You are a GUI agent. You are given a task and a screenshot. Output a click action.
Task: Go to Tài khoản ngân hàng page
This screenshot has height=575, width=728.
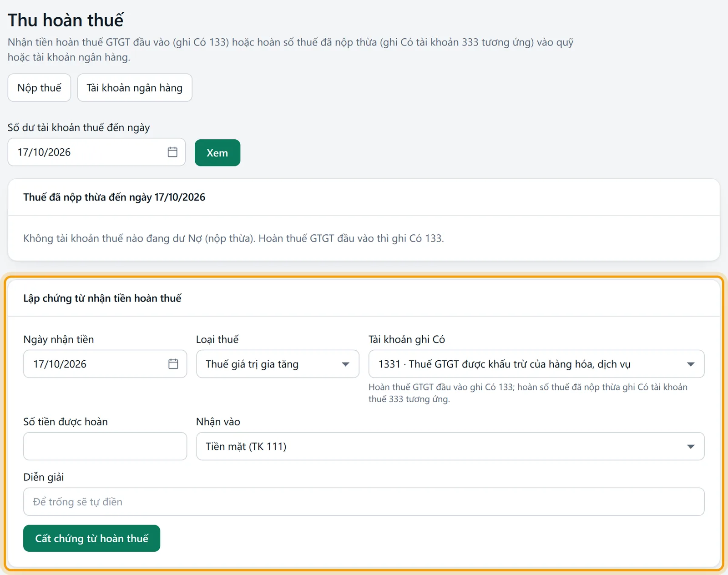pos(135,88)
